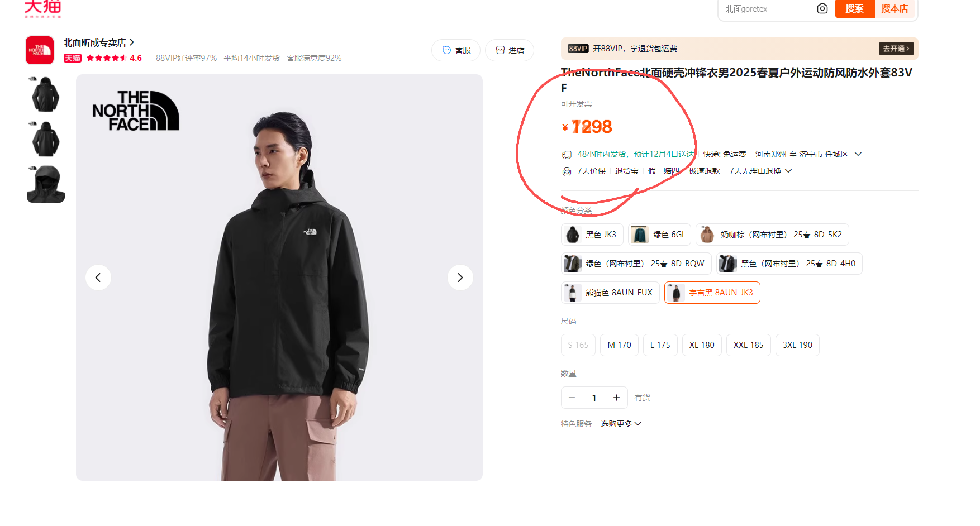The height and width of the screenshot is (526, 980).
Task: Expand the 7天无理由退换 services chevron
Action: point(788,171)
